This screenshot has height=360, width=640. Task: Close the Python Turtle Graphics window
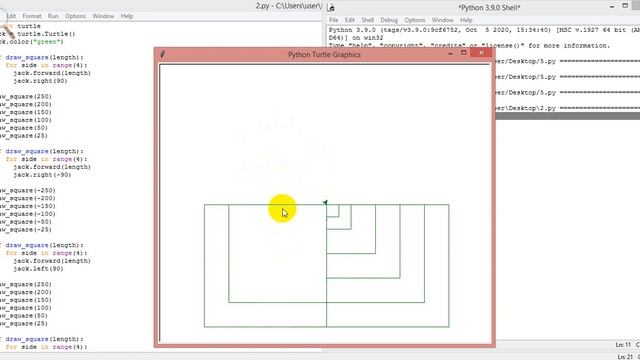pos(481,53)
